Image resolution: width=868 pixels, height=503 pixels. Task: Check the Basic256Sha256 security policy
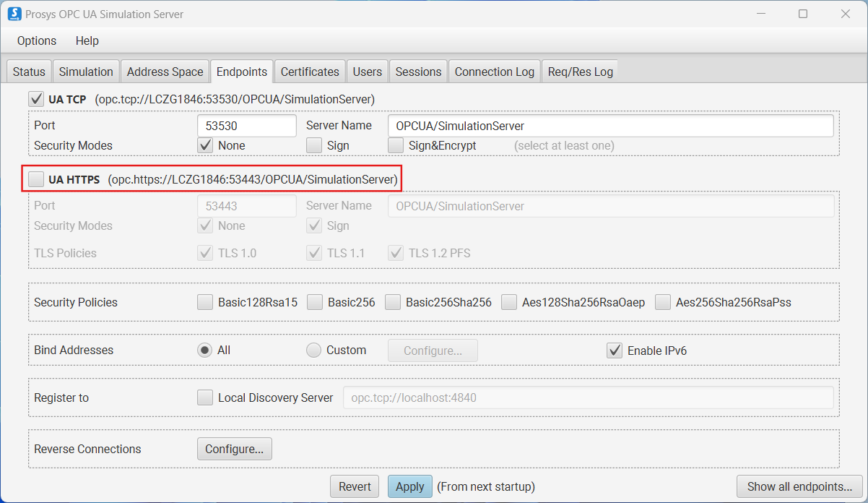click(x=393, y=302)
